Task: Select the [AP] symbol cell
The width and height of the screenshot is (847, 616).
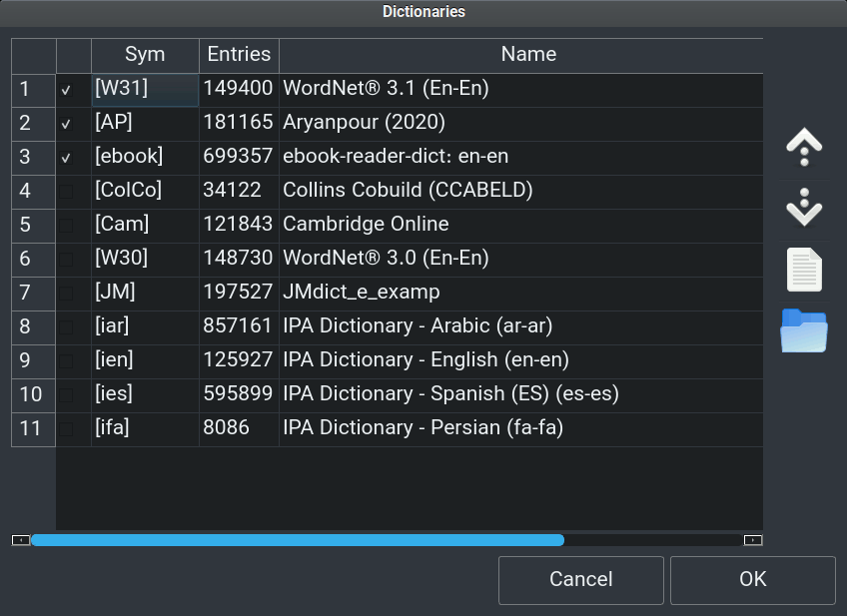Action: coord(145,124)
